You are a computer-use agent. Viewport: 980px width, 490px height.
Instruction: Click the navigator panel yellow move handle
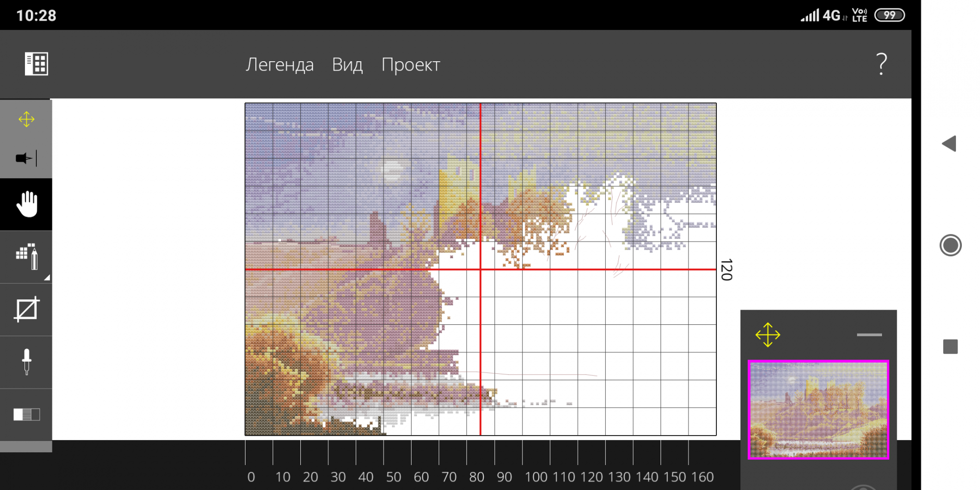[x=767, y=335]
